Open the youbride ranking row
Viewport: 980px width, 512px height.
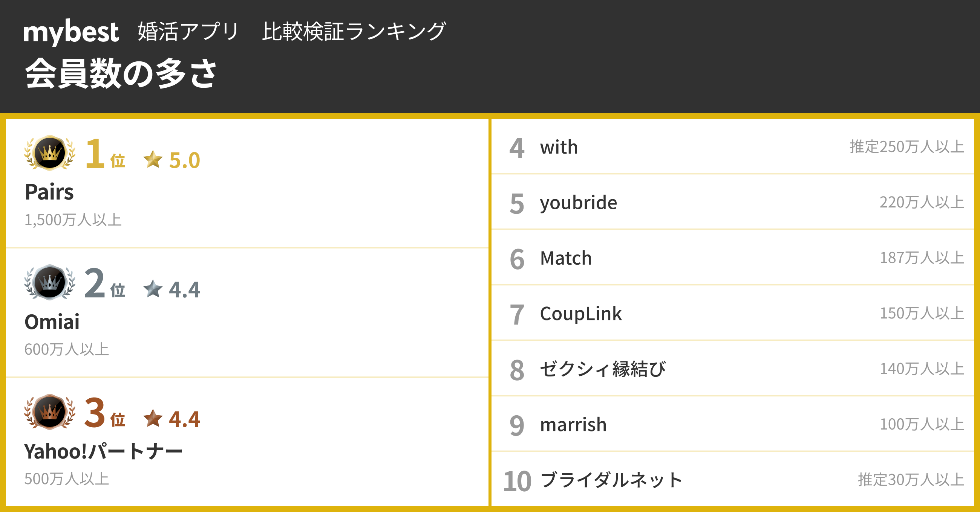pyautogui.click(x=578, y=203)
